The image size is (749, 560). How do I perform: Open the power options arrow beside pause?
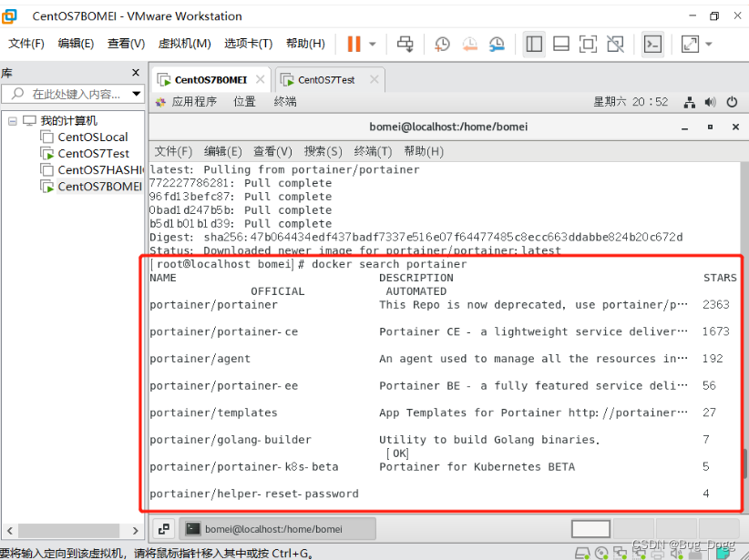[x=373, y=45]
